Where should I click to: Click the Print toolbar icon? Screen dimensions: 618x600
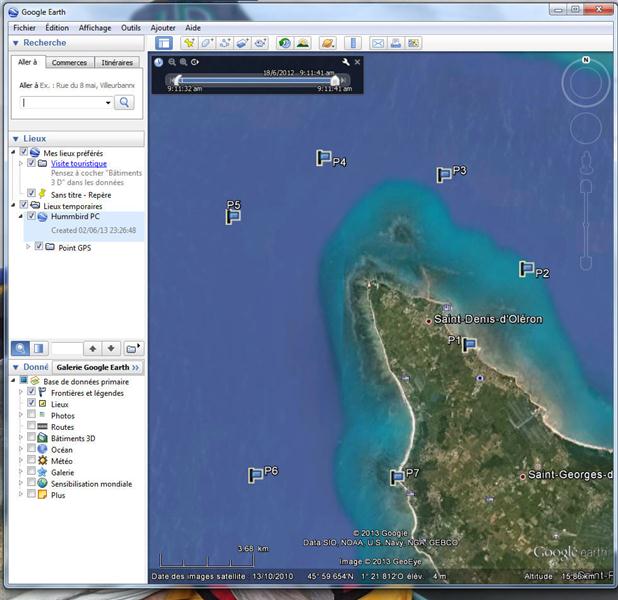click(396, 43)
